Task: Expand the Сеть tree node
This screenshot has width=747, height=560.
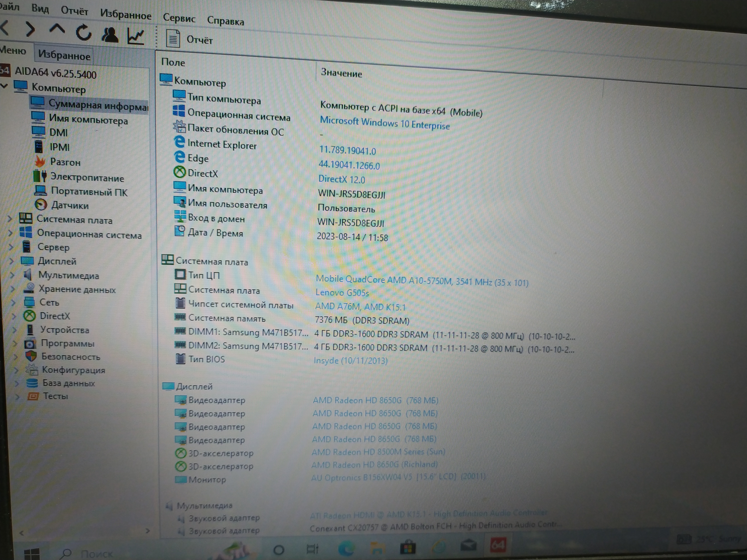Action: [14, 302]
